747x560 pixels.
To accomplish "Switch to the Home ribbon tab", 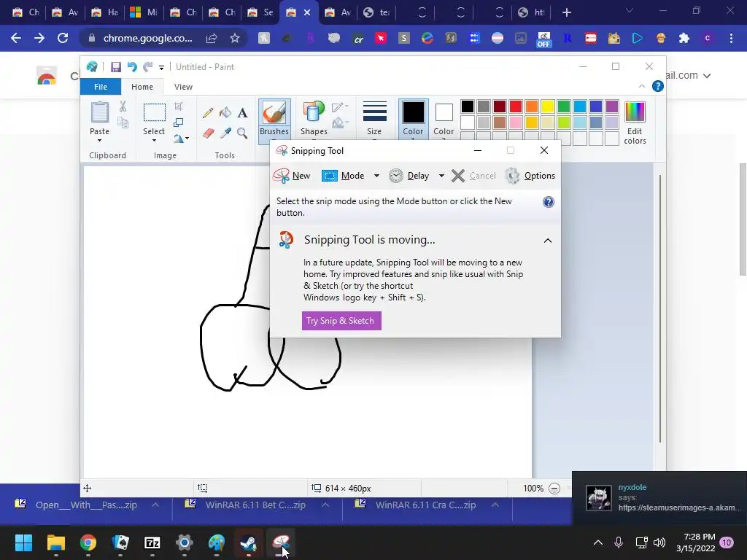I will point(142,87).
